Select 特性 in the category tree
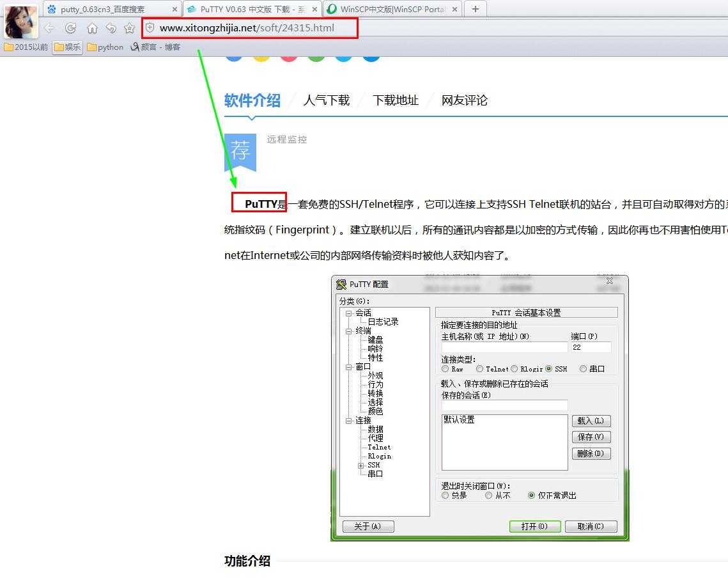Viewport: 728px width, 587px height. [375, 357]
